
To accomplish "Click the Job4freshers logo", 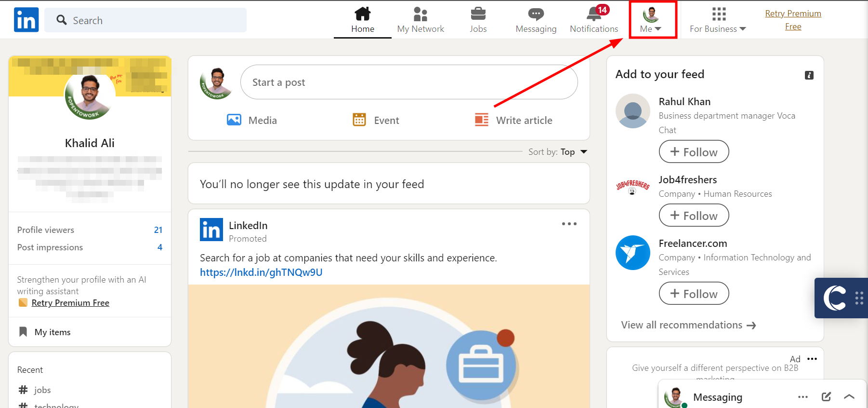I will (x=633, y=188).
